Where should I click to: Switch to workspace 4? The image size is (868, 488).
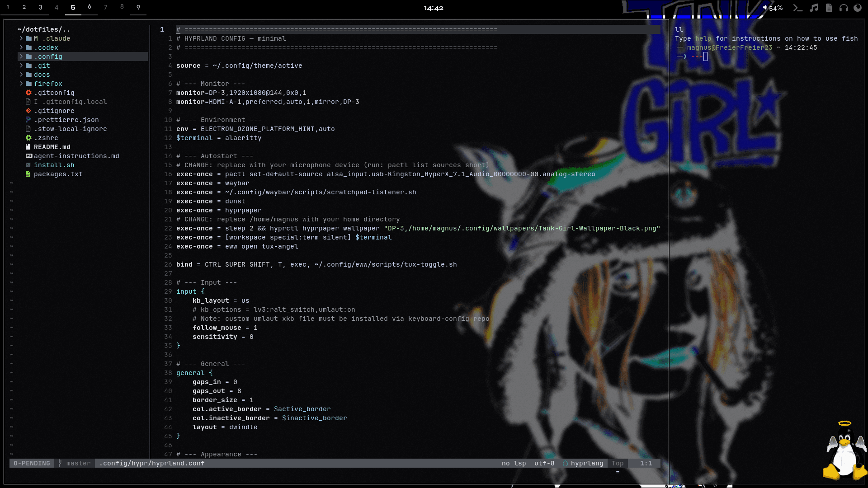tap(57, 7)
